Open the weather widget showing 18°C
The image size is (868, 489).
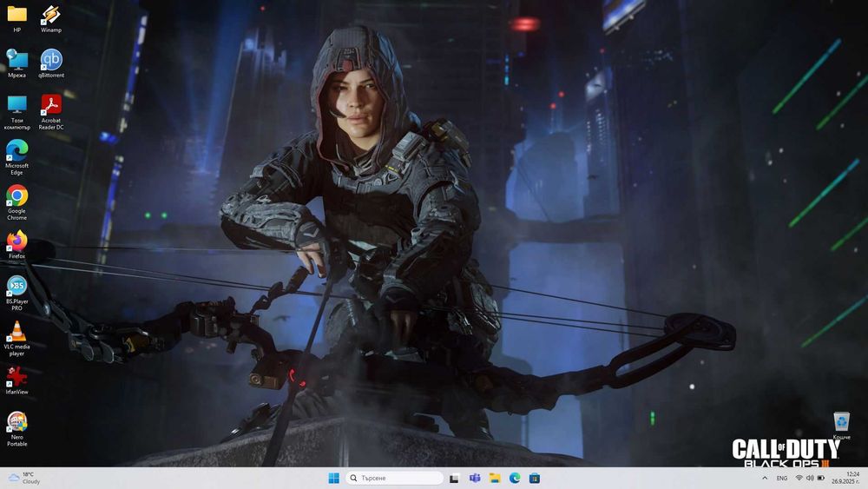24,478
